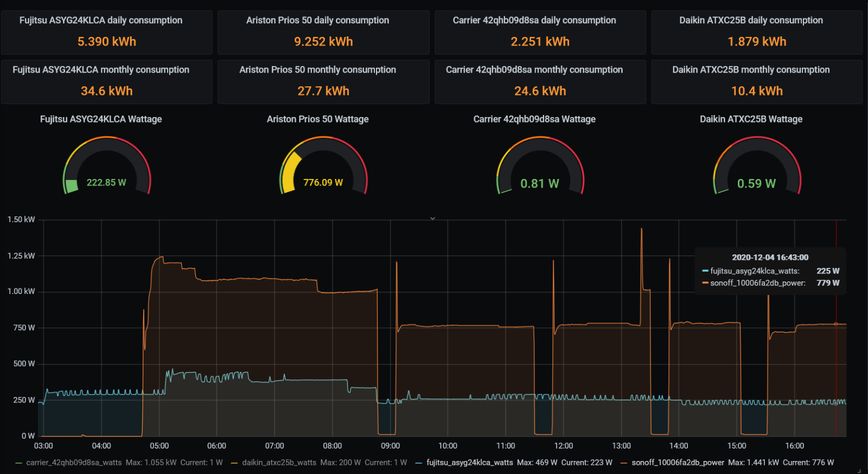This screenshot has height=474, width=868.
Task: Click the Daikin gauge reading 0.59 W
Action: pyautogui.click(x=756, y=183)
